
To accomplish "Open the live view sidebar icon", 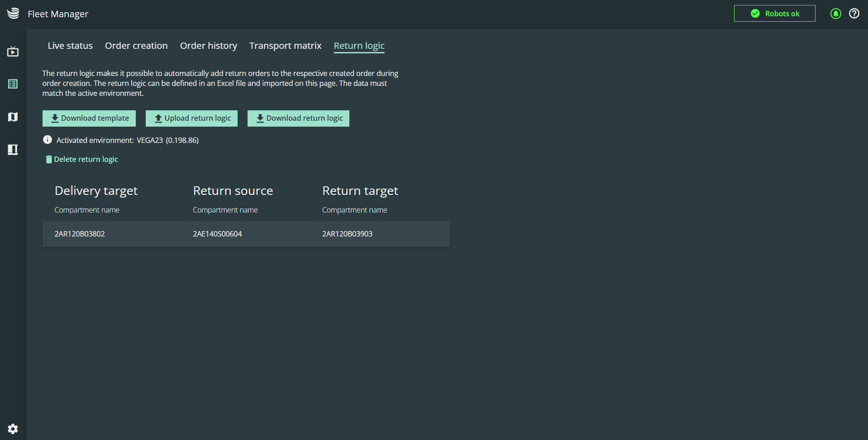I will point(13,52).
